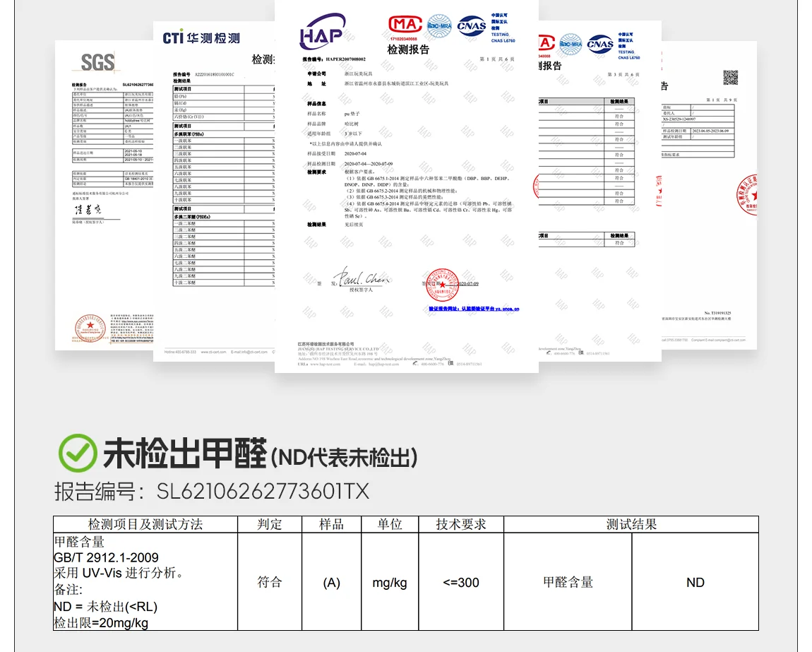This screenshot has height=652, width=812.
Task: Click the green checkmark beside 未检出甲醛
Action: point(78,453)
